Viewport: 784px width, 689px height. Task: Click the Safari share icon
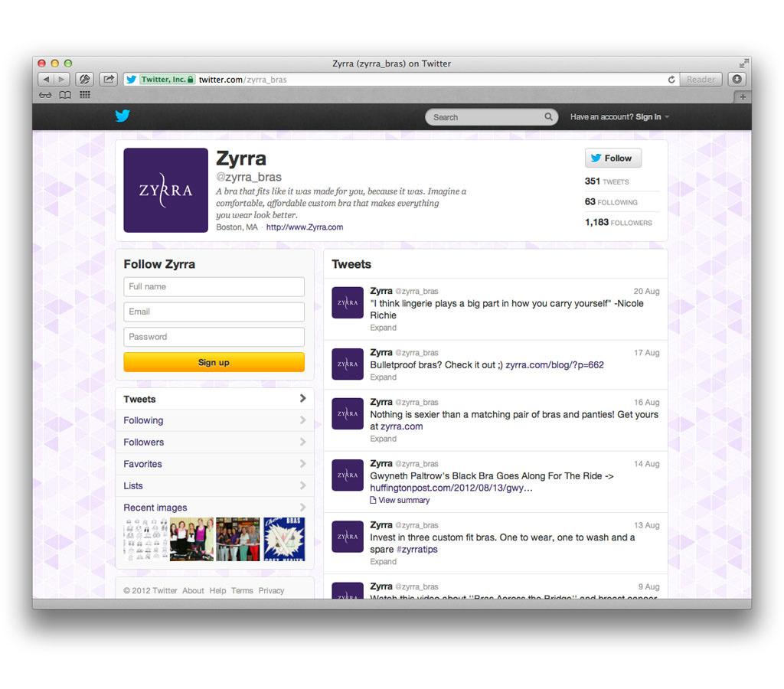pos(108,79)
